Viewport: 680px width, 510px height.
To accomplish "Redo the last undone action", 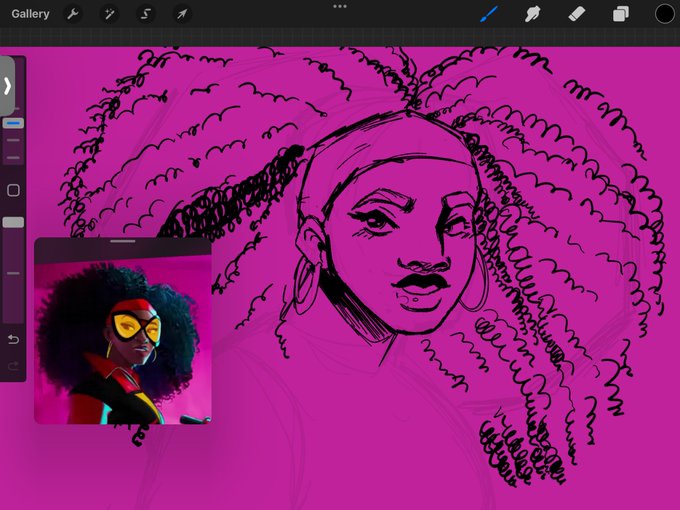I will click(13, 366).
